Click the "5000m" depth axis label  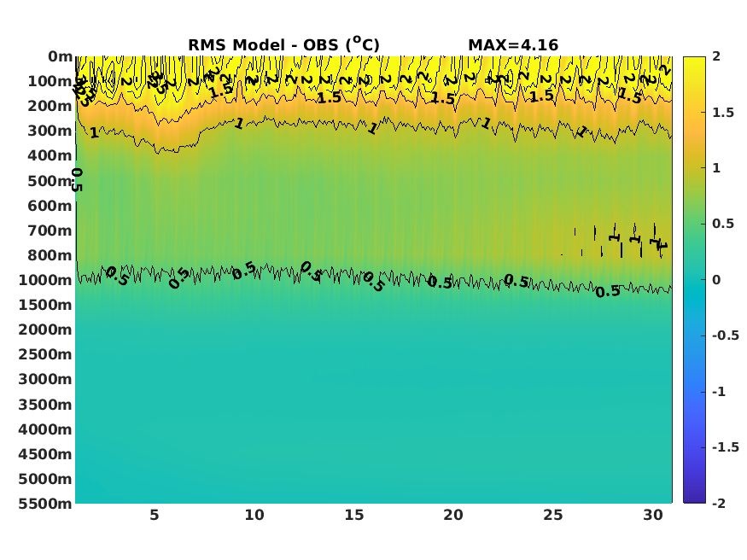pos(45,479)
